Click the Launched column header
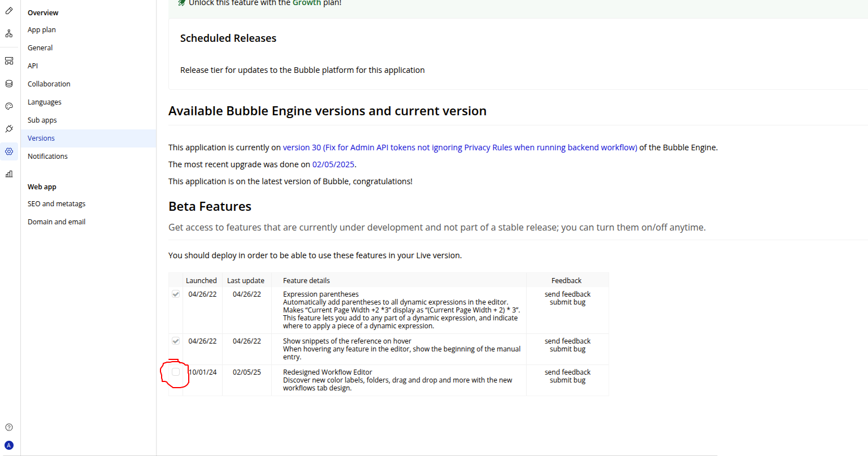Image resolution: width=868 pixels, height=456 pixels. coord(201,281)
